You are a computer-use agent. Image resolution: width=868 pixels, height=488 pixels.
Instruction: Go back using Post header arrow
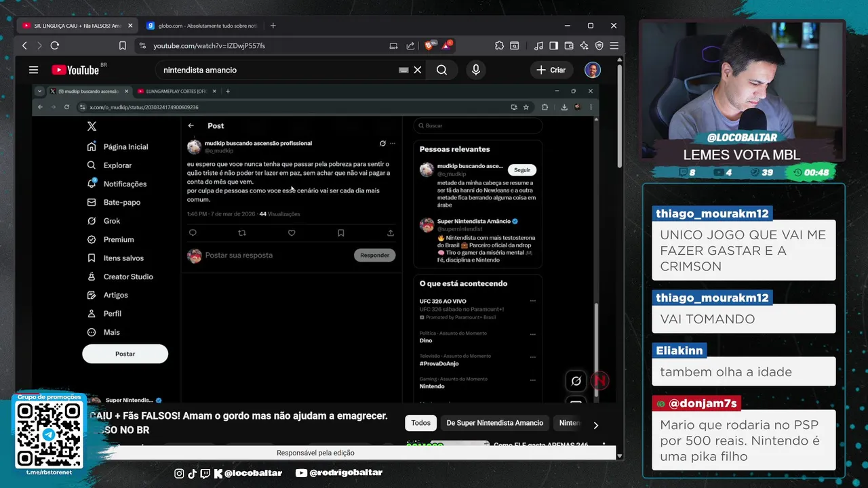tap(191, 125)
